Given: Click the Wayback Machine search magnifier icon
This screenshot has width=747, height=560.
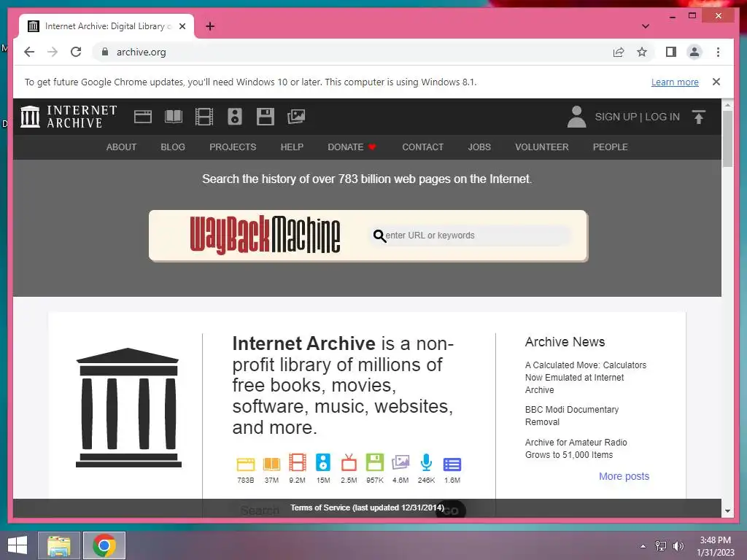Looking at the screenshot, I should [379, 236].
